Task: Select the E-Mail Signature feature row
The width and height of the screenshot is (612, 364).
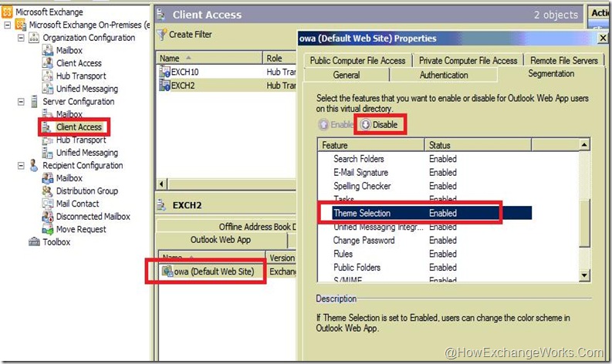Action: 424,173
